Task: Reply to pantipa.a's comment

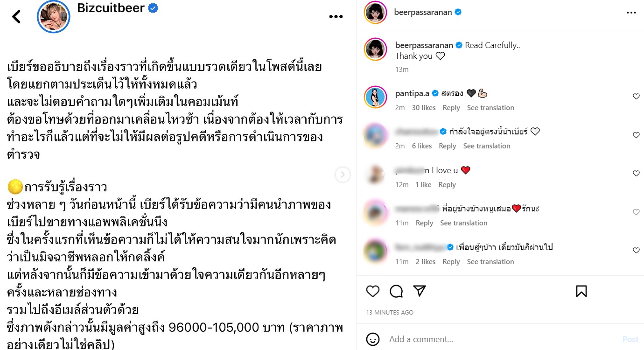Action: click(451, 108)
